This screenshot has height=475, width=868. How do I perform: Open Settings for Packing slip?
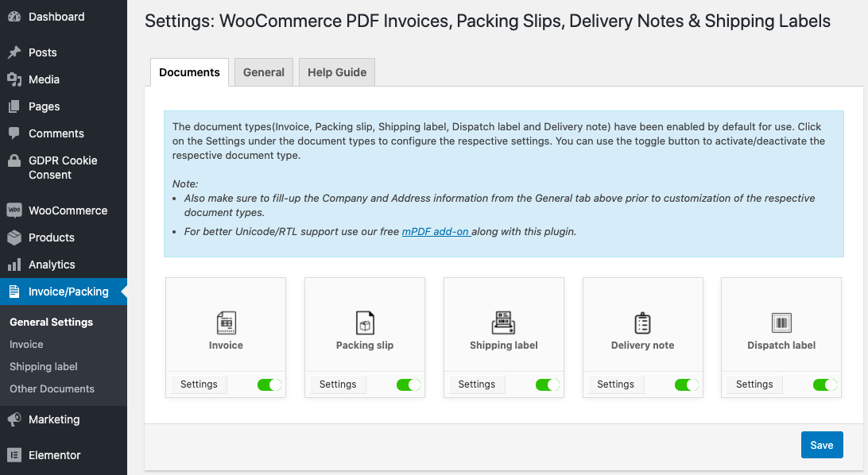coord(338,384)
